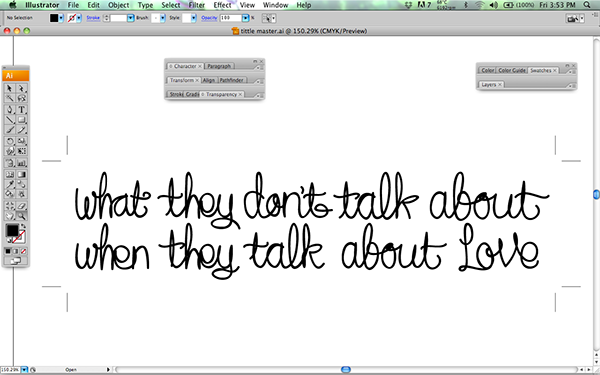Open the status bar display options arrow
This screenshot has width=600, height=375.
tap(108, 370)
